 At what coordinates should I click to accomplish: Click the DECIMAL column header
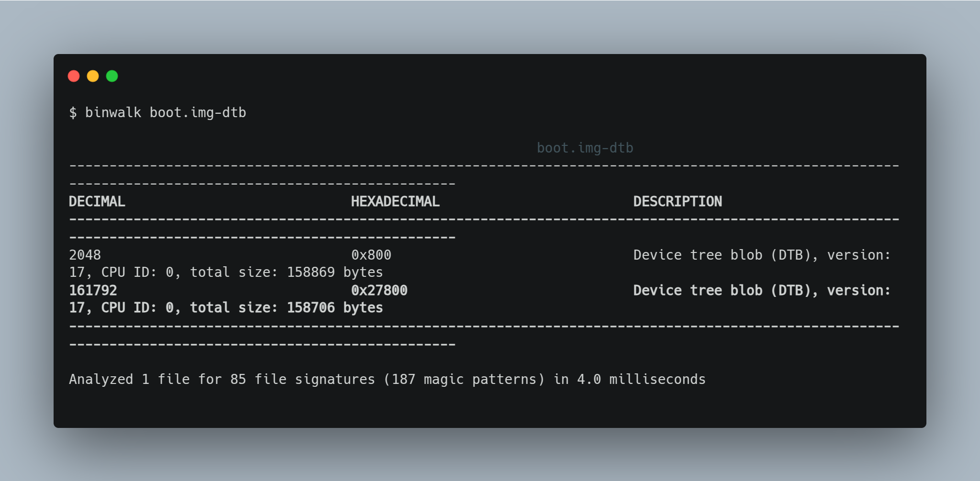click(x=97, y=201)
